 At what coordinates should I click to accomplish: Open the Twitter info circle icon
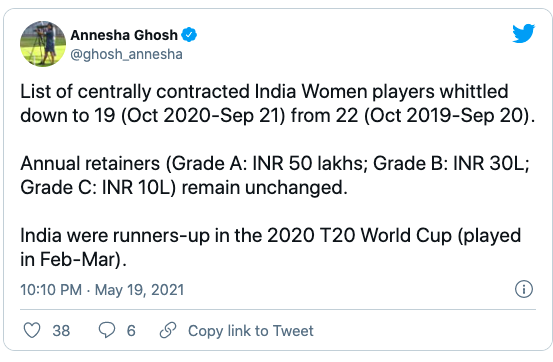524,289
